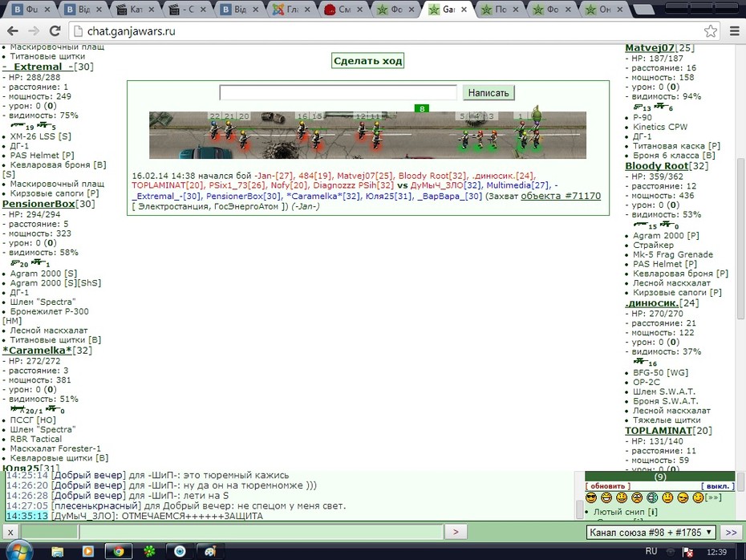Reload the page with the refresh icon
Image resolution: width=746 pixels, height=560 pixels.
55,31
